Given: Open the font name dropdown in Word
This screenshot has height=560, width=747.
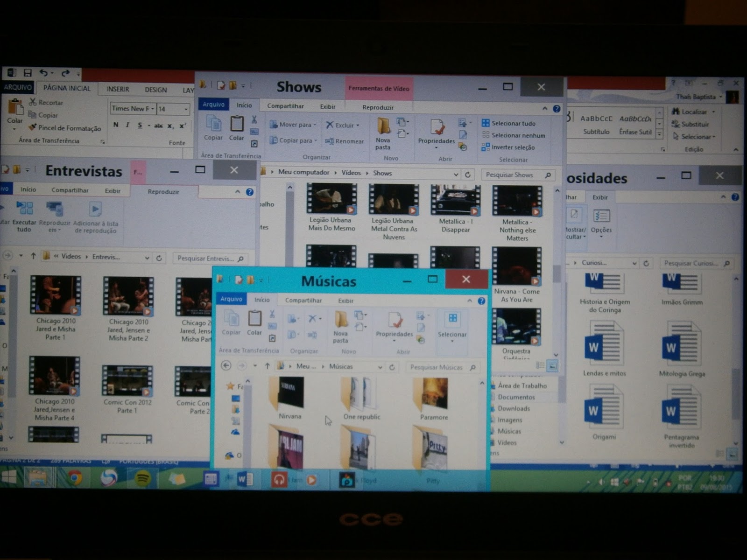Looking at the screenshot, I should point(152,109).
